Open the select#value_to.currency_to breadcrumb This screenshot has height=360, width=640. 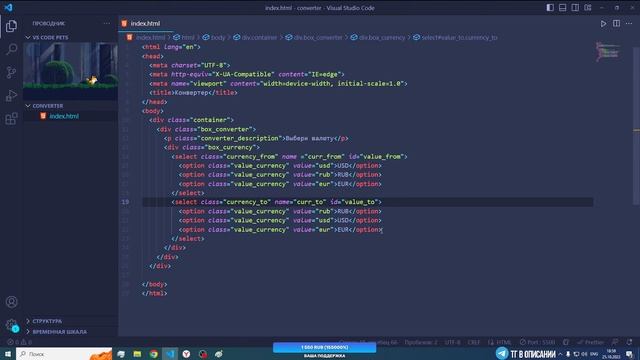click(x=455, y=37)
